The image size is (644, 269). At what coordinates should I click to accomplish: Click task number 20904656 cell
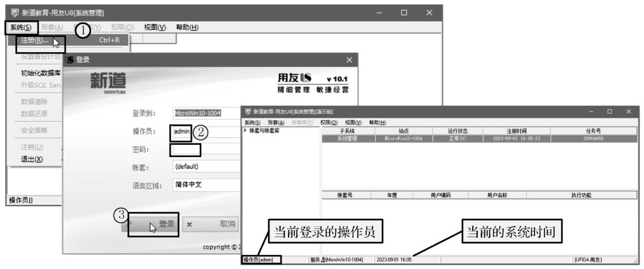[x=594, y=139]
